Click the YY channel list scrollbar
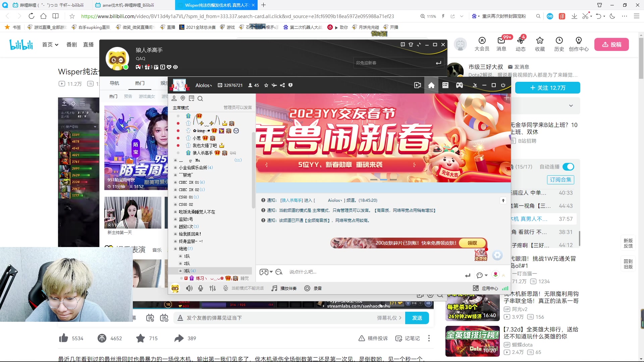 point(254,170)
